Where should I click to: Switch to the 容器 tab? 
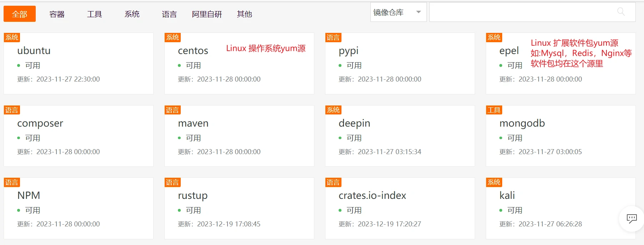[57, 14]
